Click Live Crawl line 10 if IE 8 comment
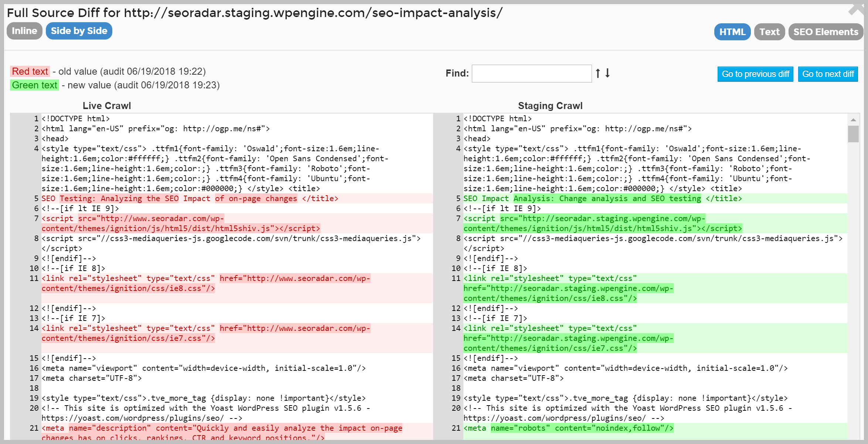The image size is (868, 444). (74, 268)
